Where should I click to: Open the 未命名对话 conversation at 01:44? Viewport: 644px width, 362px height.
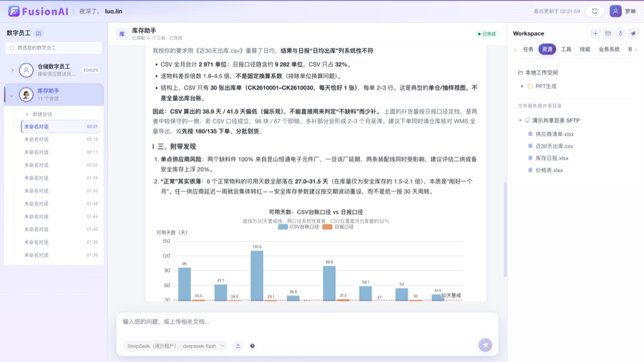(x=61, y=216)
